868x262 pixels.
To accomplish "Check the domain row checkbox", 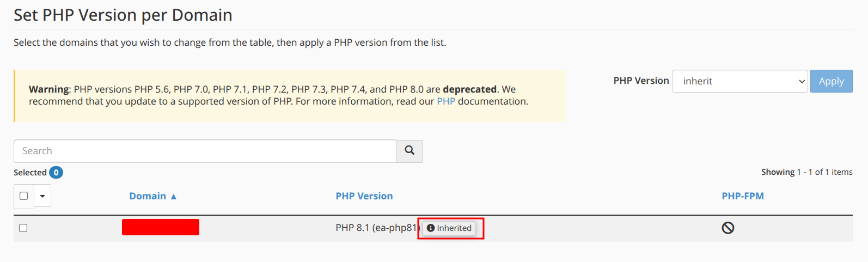I will [23, 228].
